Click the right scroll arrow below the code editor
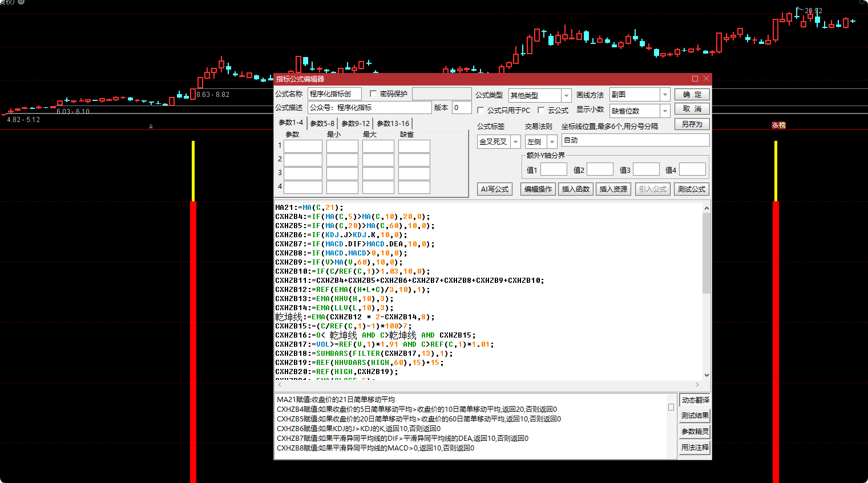Viewport: 868px width, 483px height. [x=697, y=385]
